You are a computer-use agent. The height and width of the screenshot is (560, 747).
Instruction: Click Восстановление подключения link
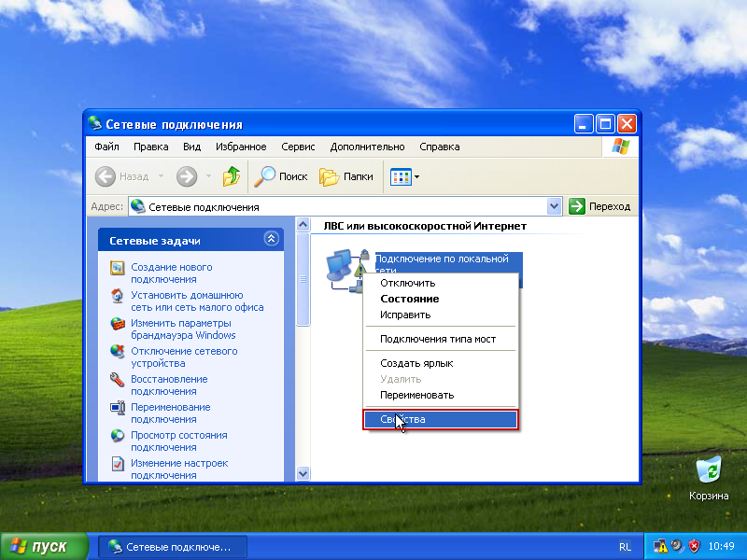coord(170,385)
